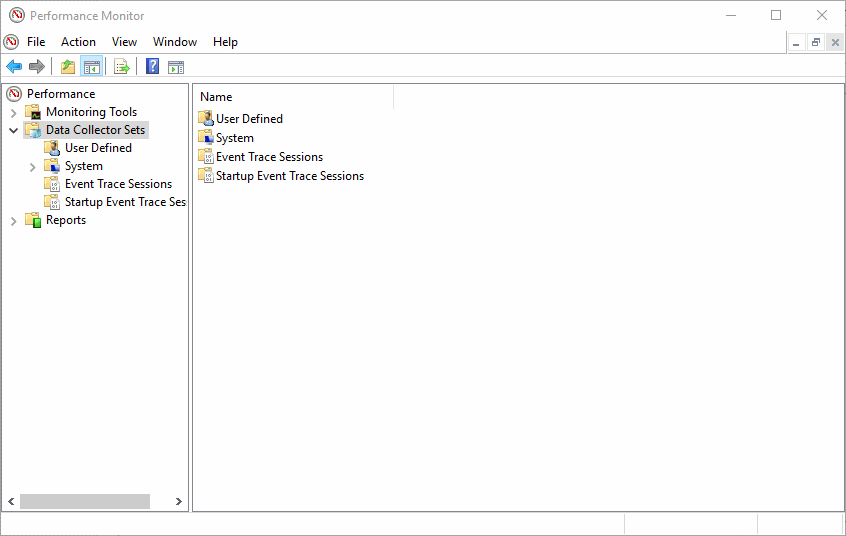Click the Up One Level folder icon
846x536 pixels.
pos(68,67)
